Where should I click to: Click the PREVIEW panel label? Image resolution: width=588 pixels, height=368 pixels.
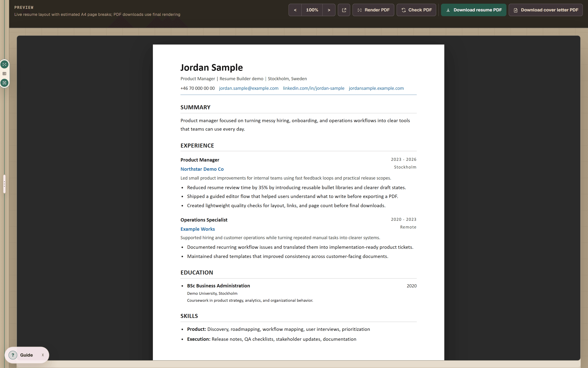coord(24,7)
